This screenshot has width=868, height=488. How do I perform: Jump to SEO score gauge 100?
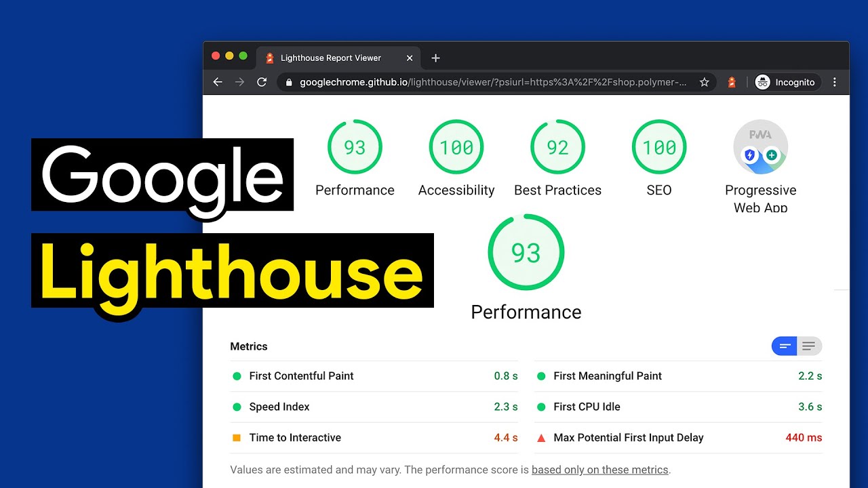pos(659,147)
